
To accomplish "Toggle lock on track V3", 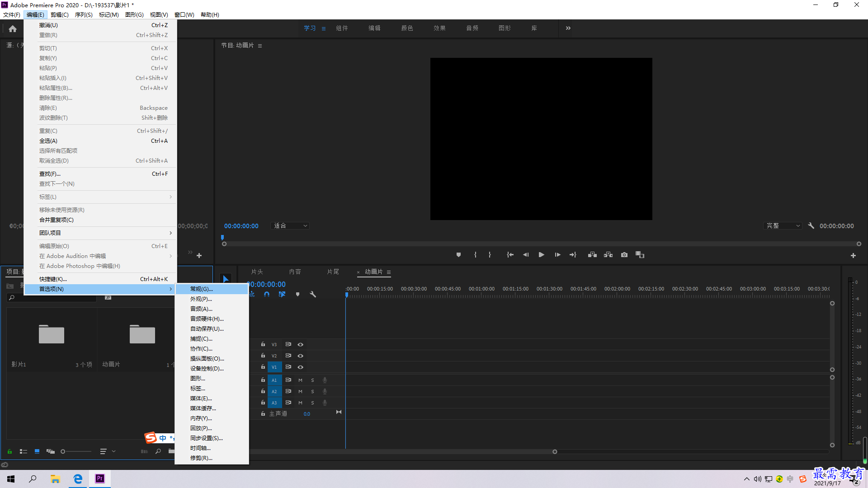I will (x=263, y=344).
